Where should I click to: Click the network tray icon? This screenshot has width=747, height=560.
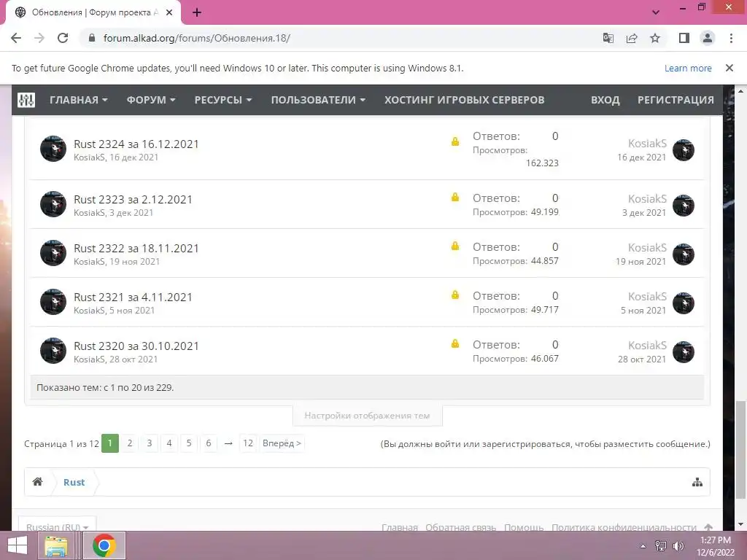[660, 546]
